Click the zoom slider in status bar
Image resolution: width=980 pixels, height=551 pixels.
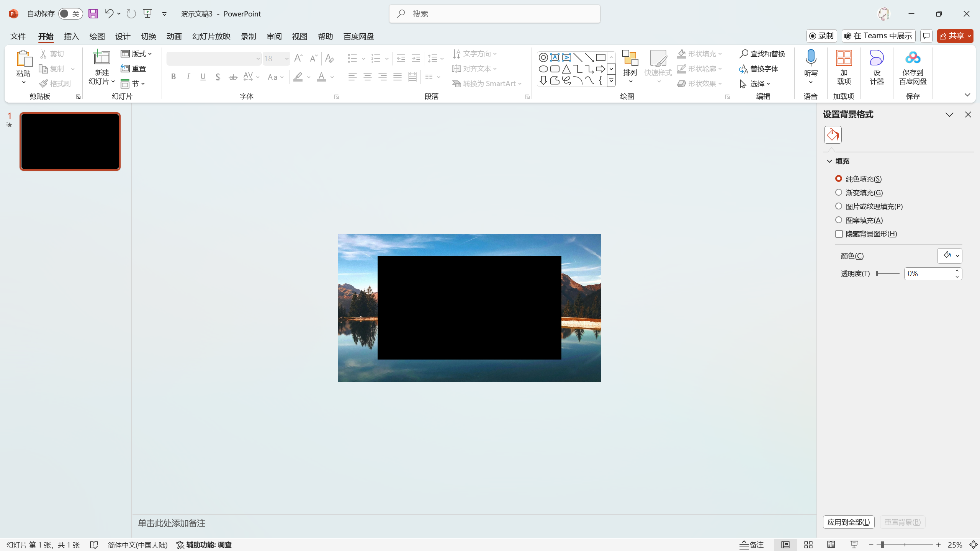(x=905, y=544)
